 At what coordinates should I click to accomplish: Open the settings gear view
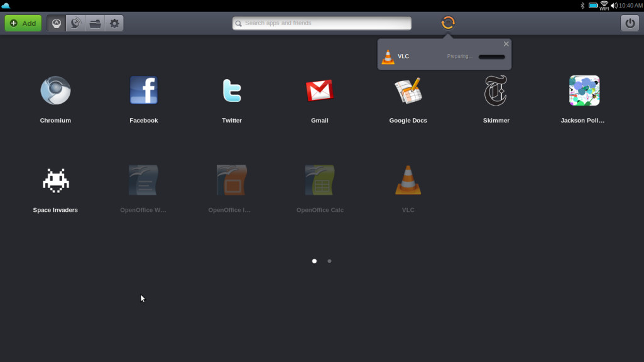click(114, 23)
